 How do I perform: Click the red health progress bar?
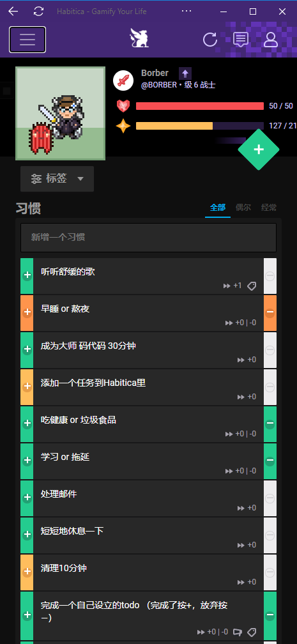(200, 106)
